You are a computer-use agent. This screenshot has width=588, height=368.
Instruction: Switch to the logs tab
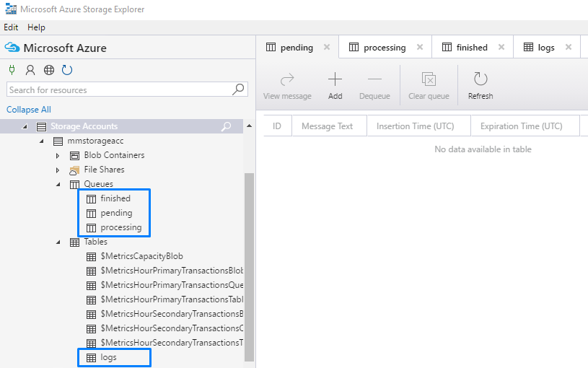[546, 48]
